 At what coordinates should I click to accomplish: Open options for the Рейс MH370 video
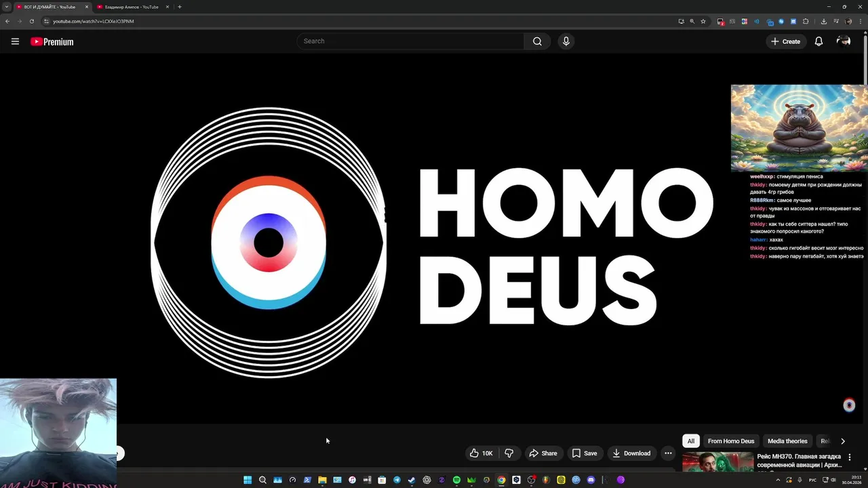point(849,457)
